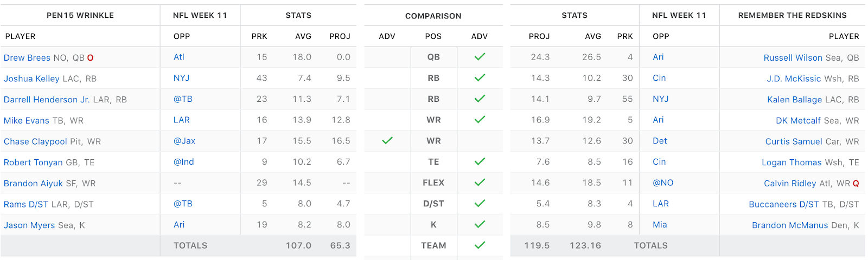868x260 pixels.
Task: Click the PEN15 WRINKLE team header
Action: (80, 15)
